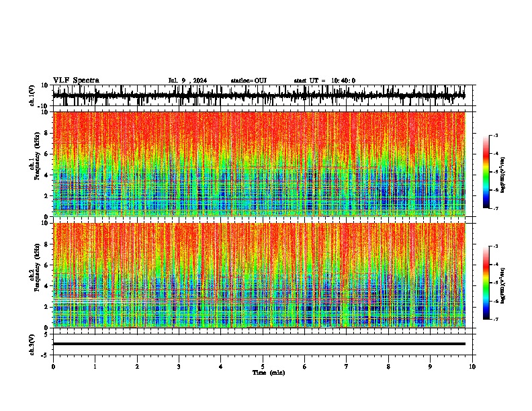Image resolution: width=532 pixels, height=411 pixels.
Task: Select the "start UT = 10:40:0" text
Action: (x=324, y=81)
